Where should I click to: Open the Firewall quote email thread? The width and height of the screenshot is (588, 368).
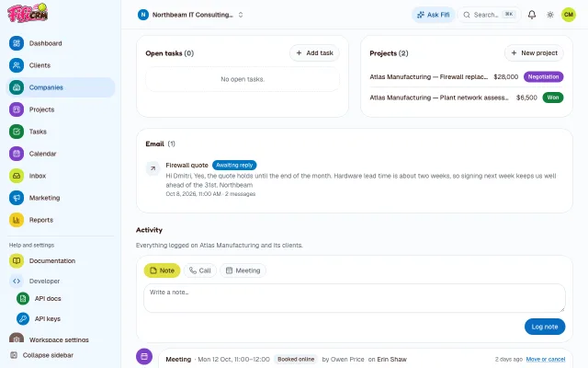point(187,166)
